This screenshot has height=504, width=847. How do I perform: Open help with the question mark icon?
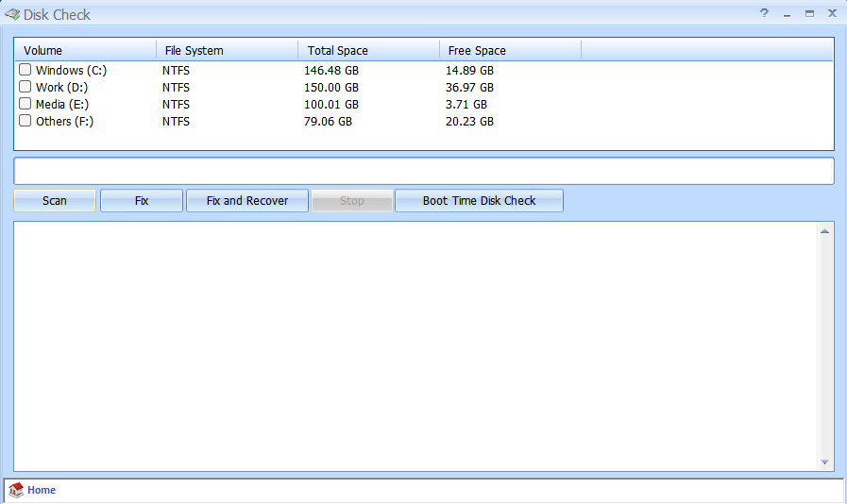coord(764,13)
